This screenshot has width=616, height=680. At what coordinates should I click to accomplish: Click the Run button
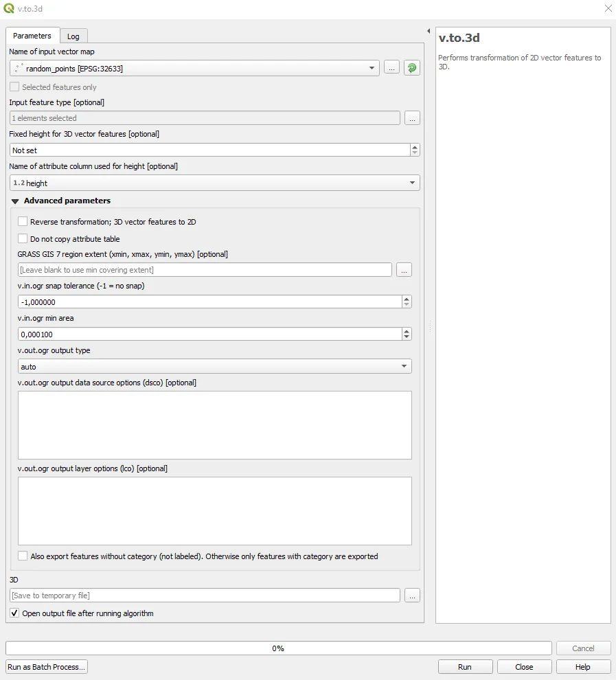click(x=465, y=666)
